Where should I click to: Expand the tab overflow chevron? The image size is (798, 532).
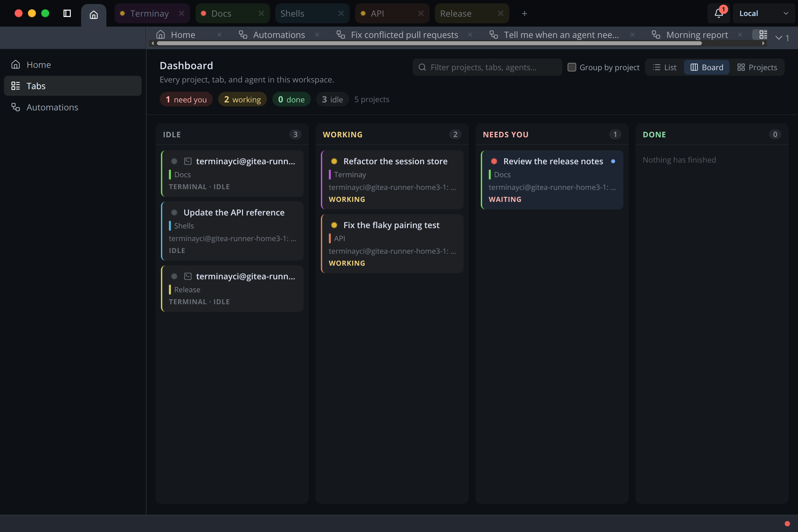coord(782,38)
